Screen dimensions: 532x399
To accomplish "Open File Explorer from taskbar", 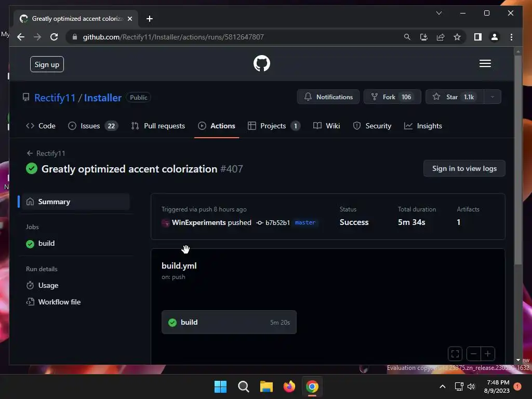I will pyautogui.click(x=267, y=387).
